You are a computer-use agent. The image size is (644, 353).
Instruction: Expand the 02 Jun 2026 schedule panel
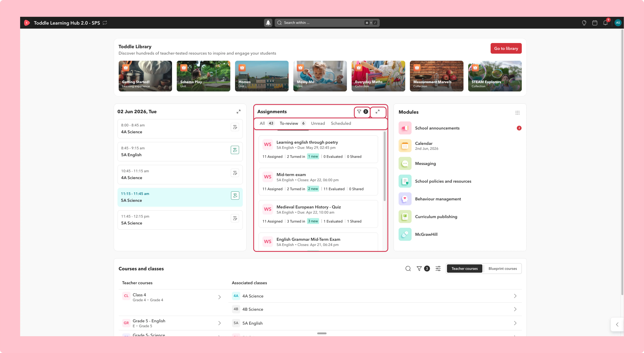238,112
